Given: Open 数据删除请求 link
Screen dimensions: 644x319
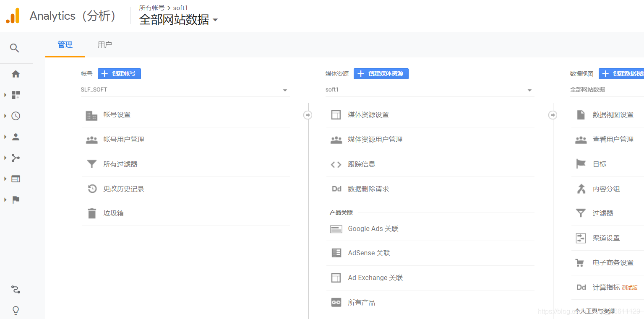Looking at the screenshot, I should (x=368, y=189).
